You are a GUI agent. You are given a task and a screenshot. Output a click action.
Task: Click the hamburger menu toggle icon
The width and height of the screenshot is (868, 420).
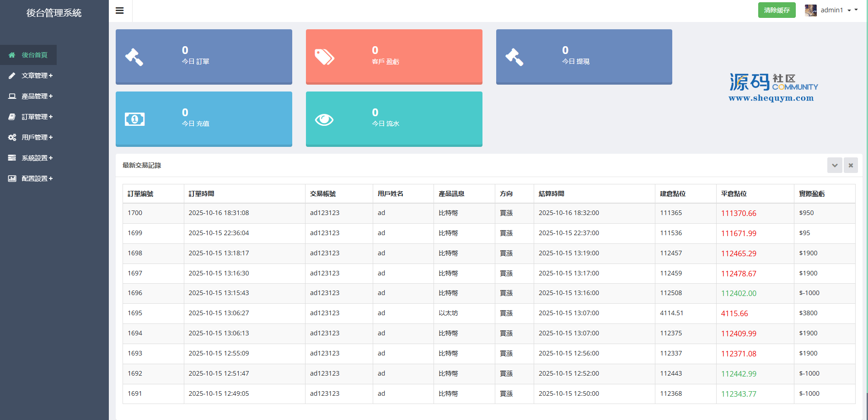(x=120, y=11)
